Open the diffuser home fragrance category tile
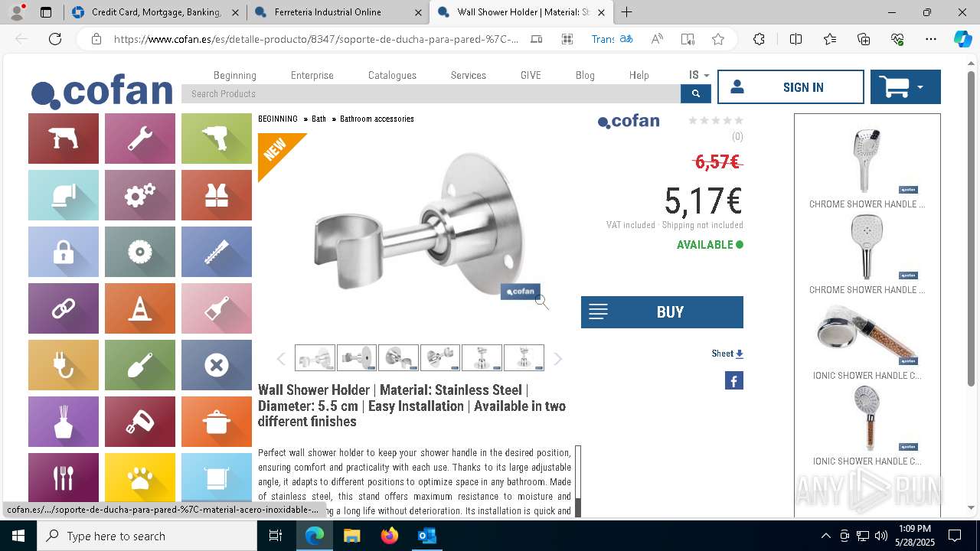This screenshot has height=551, width=980. (x=64, y=422)
